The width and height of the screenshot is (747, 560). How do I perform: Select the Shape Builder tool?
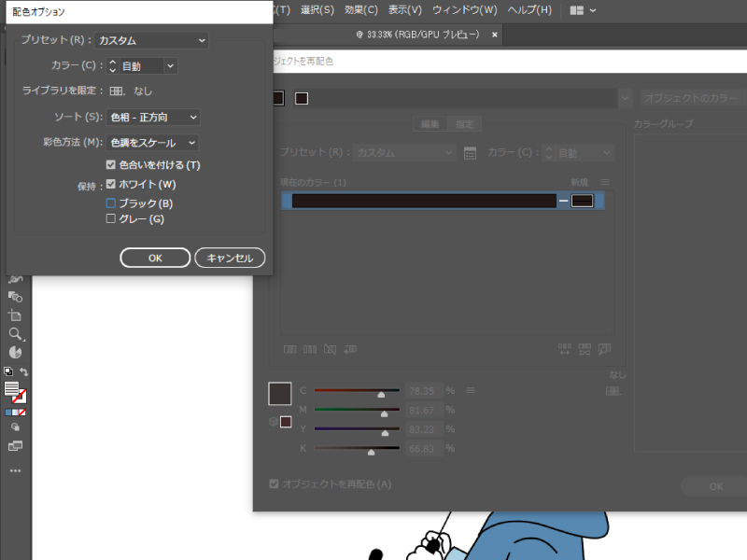click(15, 297)
